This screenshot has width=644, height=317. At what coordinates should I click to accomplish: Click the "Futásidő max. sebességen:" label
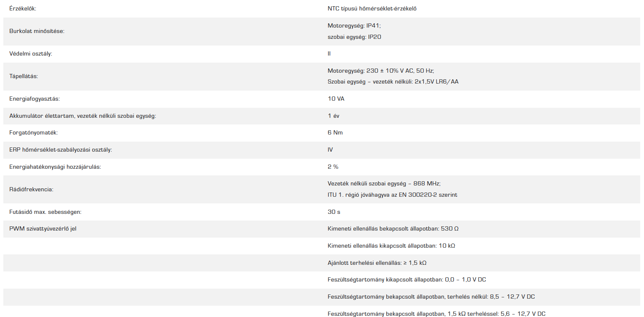[x=45, y=212]
